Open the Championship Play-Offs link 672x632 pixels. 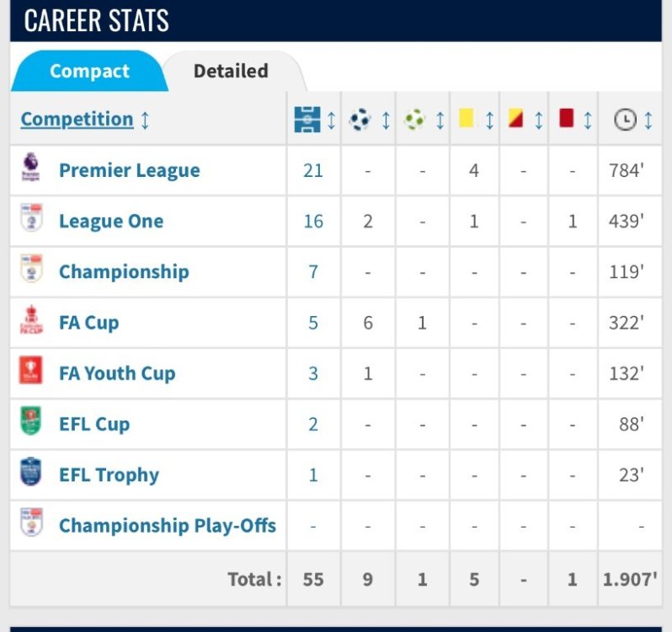click(x=167, y=525)
